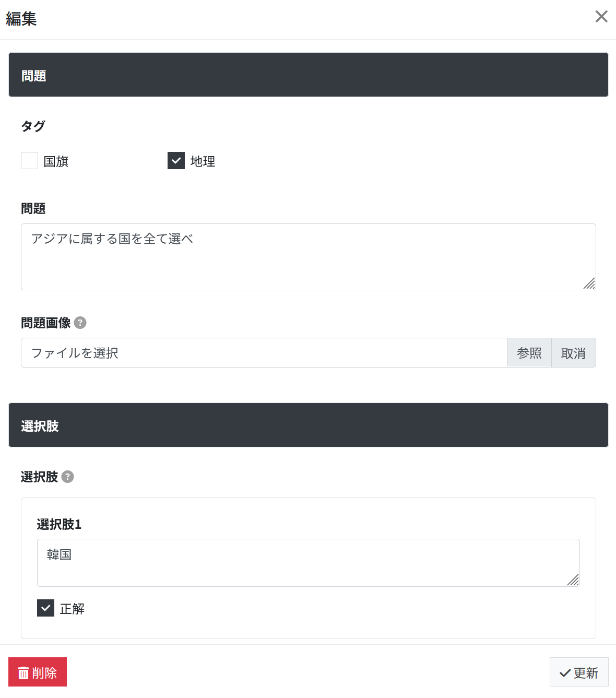Click the 取消 button for file selection
The image size is (616, 698).
pos(573,353)
